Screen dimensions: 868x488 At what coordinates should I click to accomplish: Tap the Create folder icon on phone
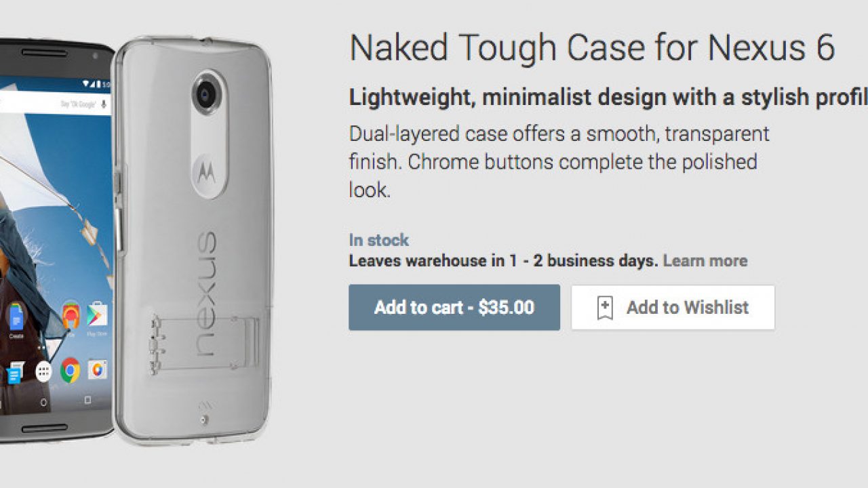click(x=16, y=317)
